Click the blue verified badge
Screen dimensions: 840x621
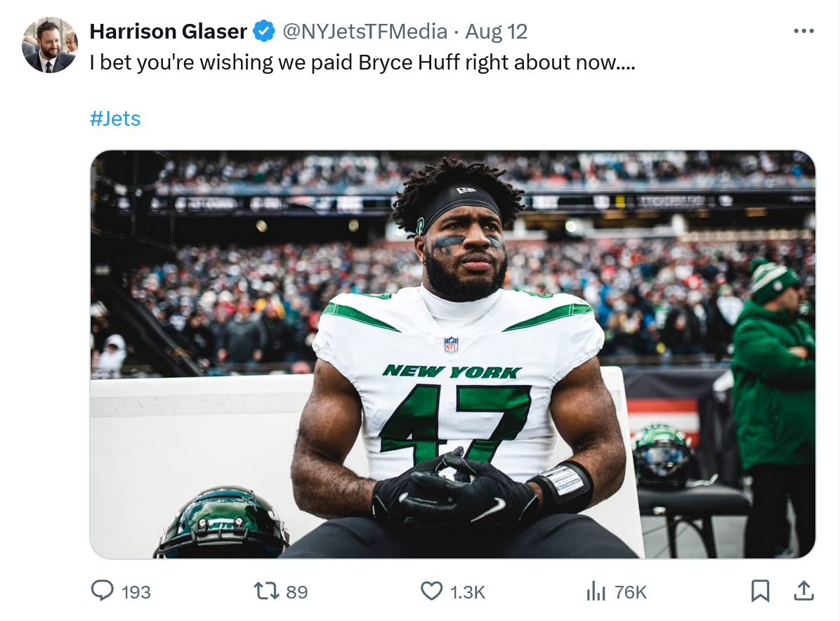tap(263, 32)
